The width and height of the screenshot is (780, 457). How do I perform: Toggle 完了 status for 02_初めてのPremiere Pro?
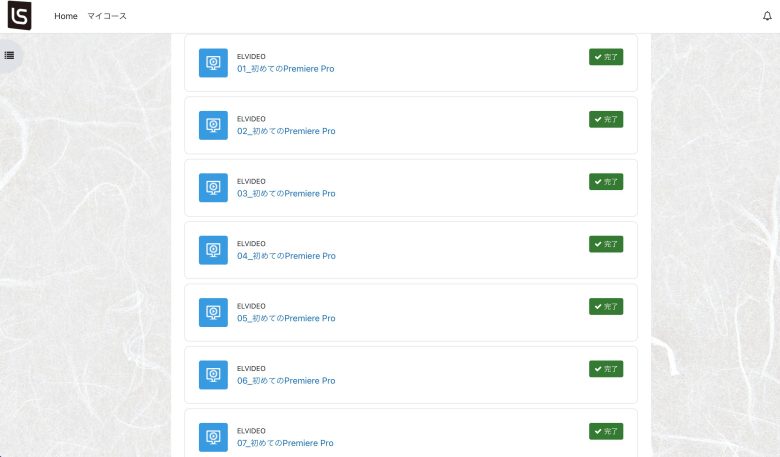[x=606, y=119]
